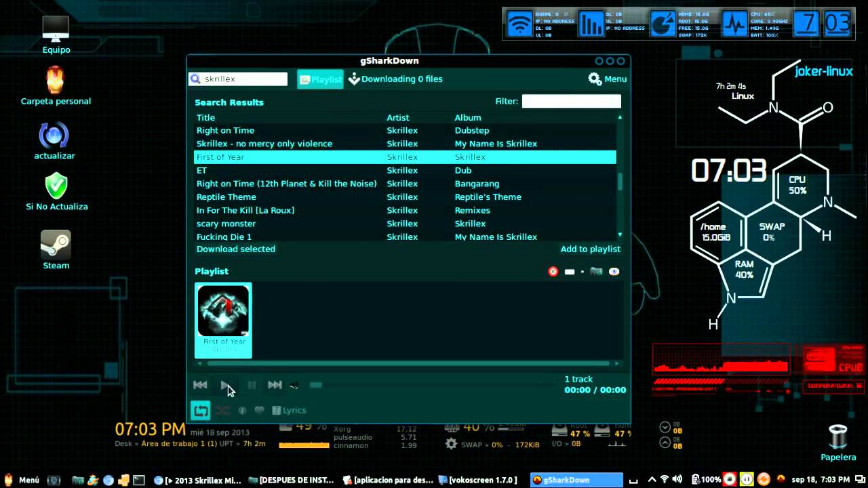
Task: Click the conky Wi-Fi signal widget icon
Action: tap(520, 24)
